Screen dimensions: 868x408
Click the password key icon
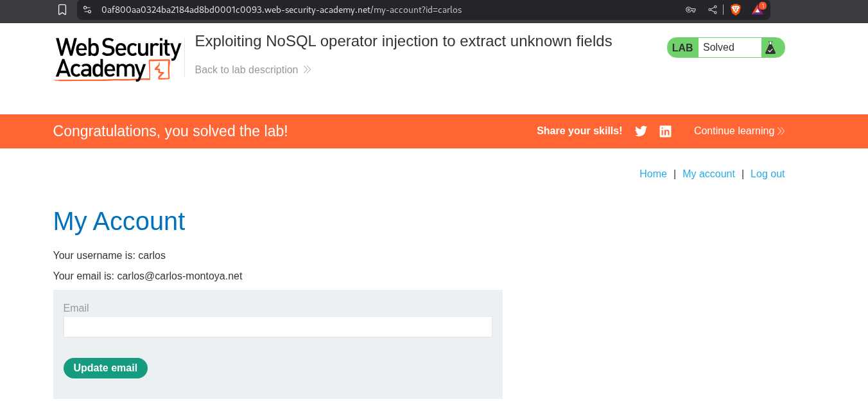pyautogui.click(x=691, y=10)
